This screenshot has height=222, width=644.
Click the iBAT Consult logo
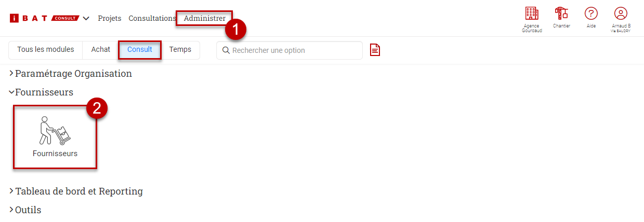[44, 18]
